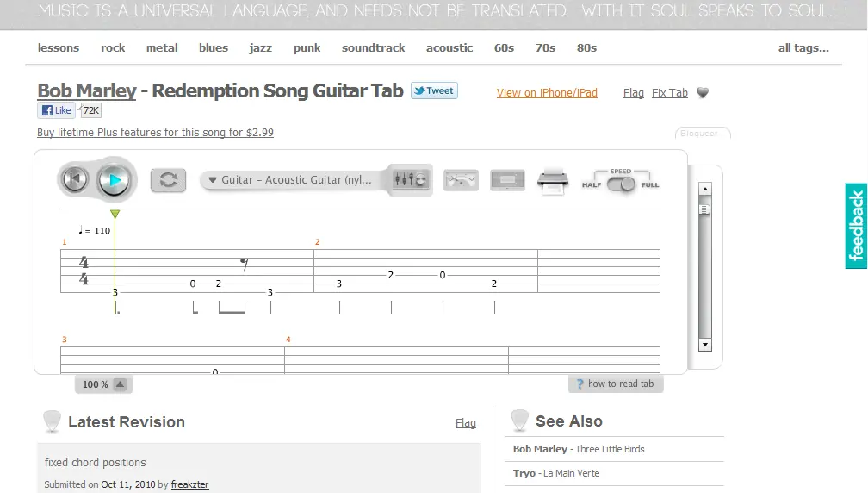Click the Facebook Like button
This screenshot has width=868, height=493.
pos(57,110)
